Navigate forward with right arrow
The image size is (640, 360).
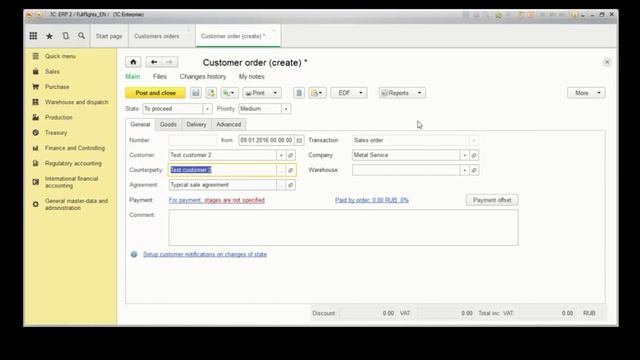[169, 62]
